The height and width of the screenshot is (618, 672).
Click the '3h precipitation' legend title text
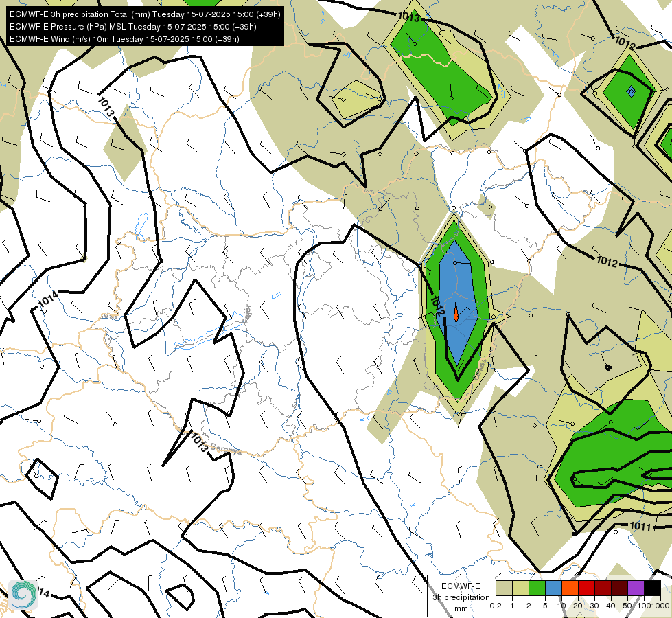click(x=461, y=597)
